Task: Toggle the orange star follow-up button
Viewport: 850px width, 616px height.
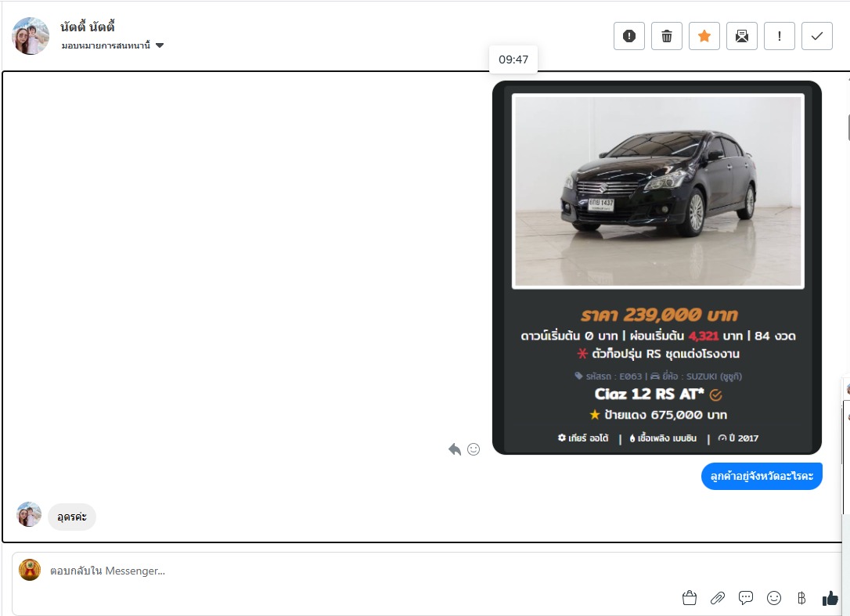Action: click(704, 36)
